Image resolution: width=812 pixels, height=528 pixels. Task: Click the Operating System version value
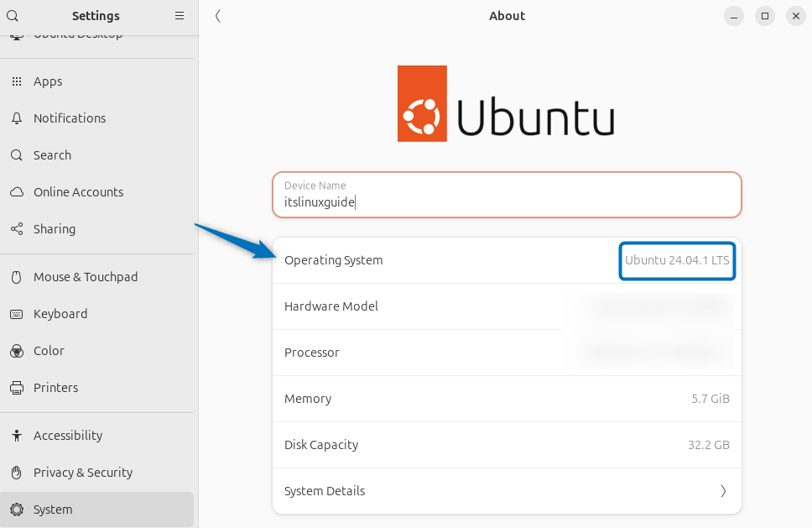[x=677, y=260]
